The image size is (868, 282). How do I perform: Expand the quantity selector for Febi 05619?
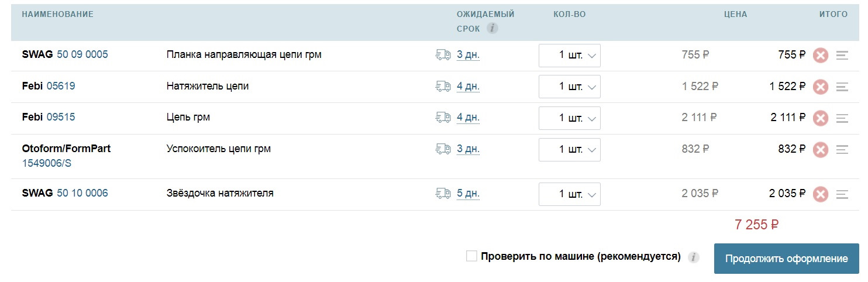tap(570, 87)
